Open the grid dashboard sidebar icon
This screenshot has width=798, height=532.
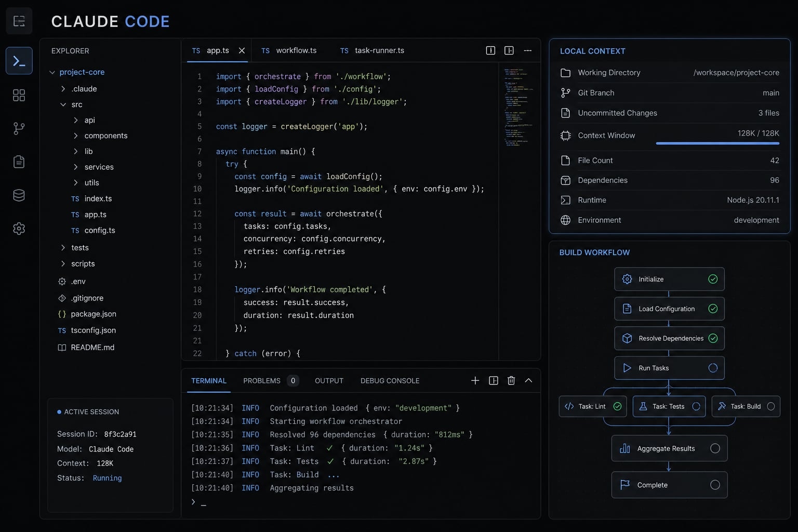pos(19,95)
